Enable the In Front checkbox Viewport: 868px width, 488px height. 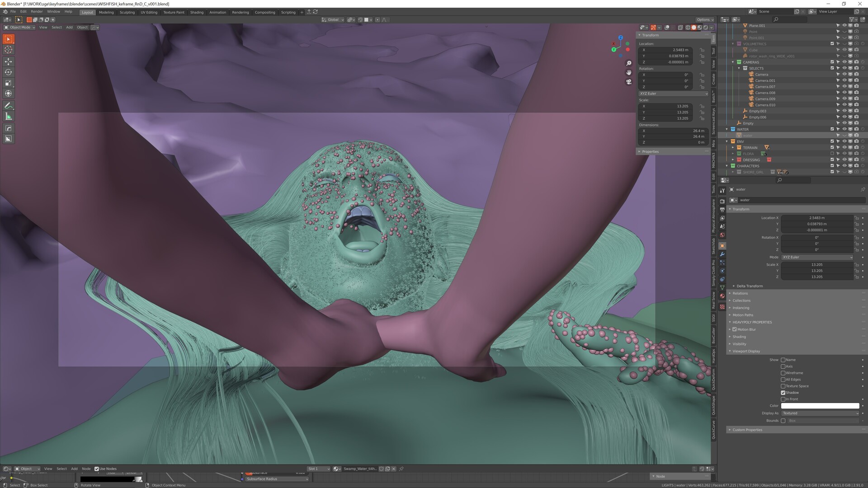pos(783,399)
